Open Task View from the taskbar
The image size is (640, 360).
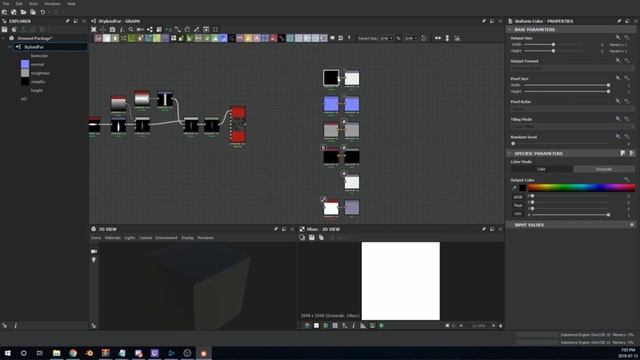pos(40,353)
